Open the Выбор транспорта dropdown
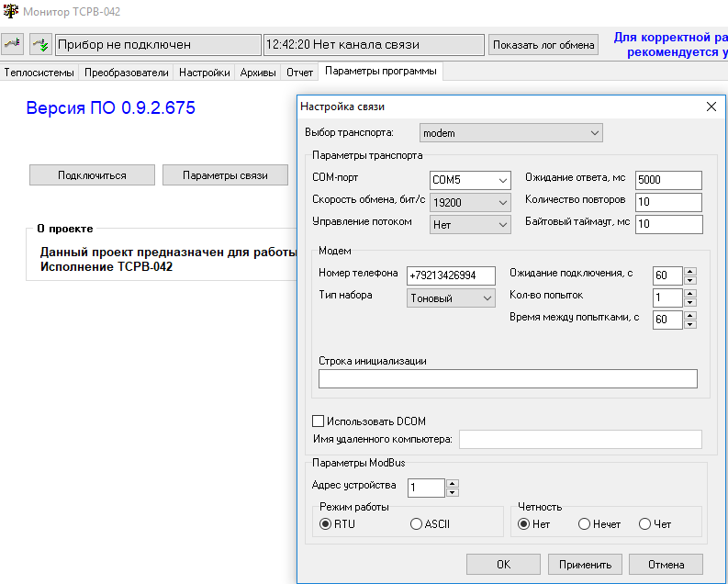This screenshot has height=584, width=728. (510, 133)
